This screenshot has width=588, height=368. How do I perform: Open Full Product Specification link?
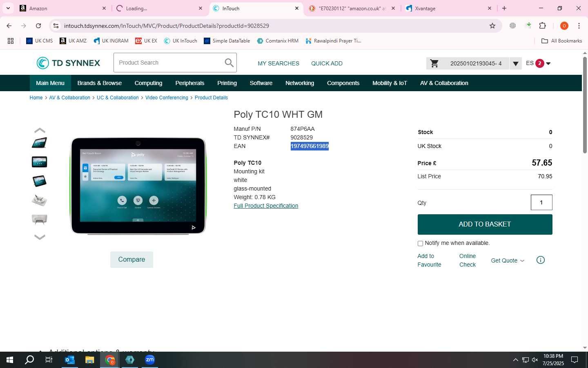[x=266, y=206]
